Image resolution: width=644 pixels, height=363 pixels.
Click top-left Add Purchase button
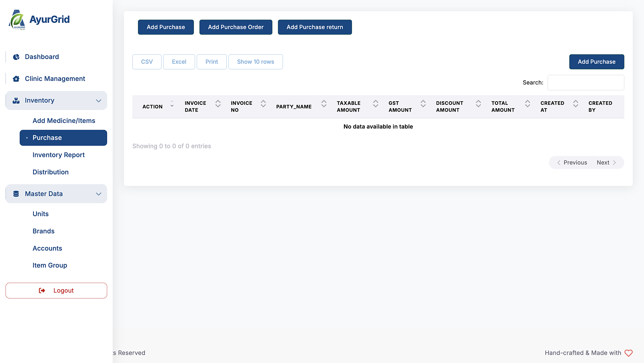pyautogui.click(x=166, y=27)
